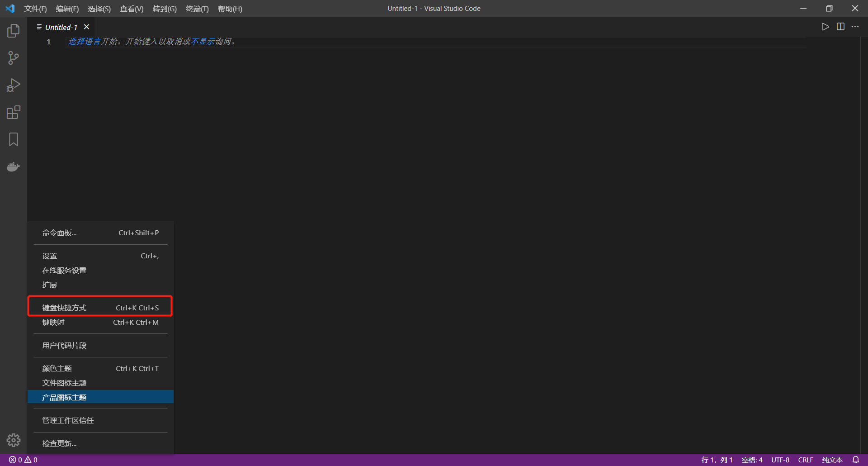Close the Visual Studio Code window
The image size is (868, 466).
855,9
